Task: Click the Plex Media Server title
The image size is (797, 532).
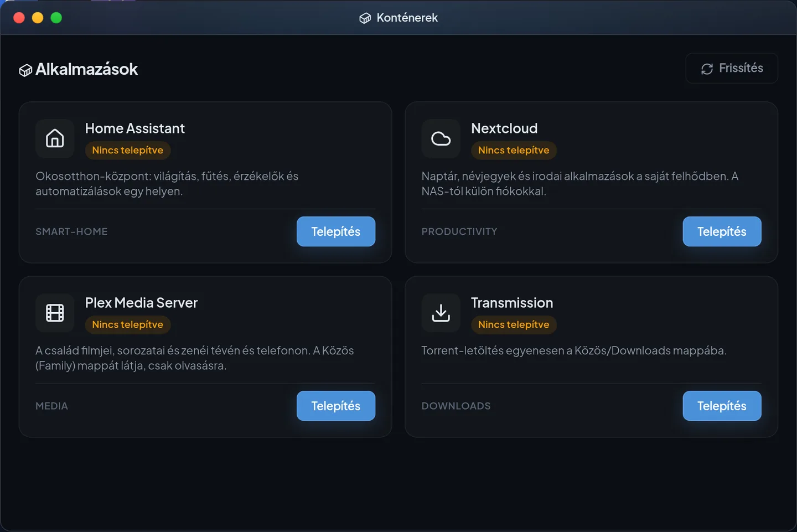Action: click(x=141, y=303)
